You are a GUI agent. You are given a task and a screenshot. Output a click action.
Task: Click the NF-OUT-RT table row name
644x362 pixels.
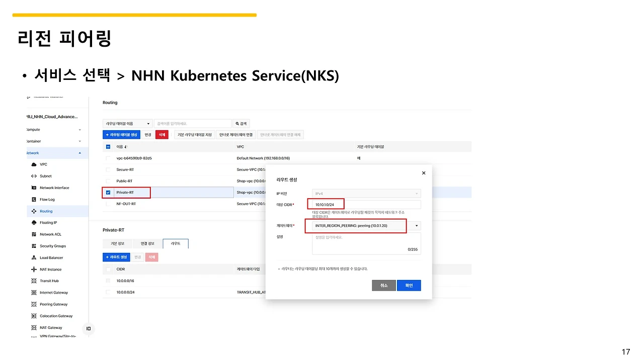pos(126,204)
